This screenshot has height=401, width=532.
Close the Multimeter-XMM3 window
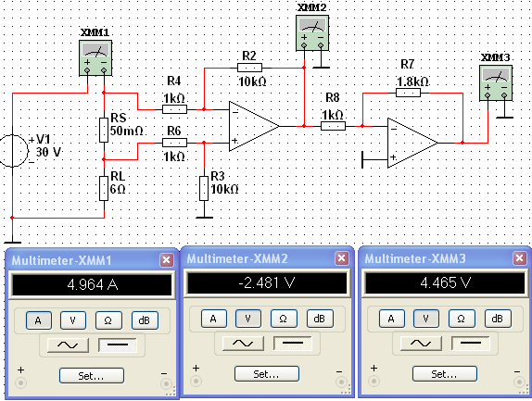pos(519,258)
